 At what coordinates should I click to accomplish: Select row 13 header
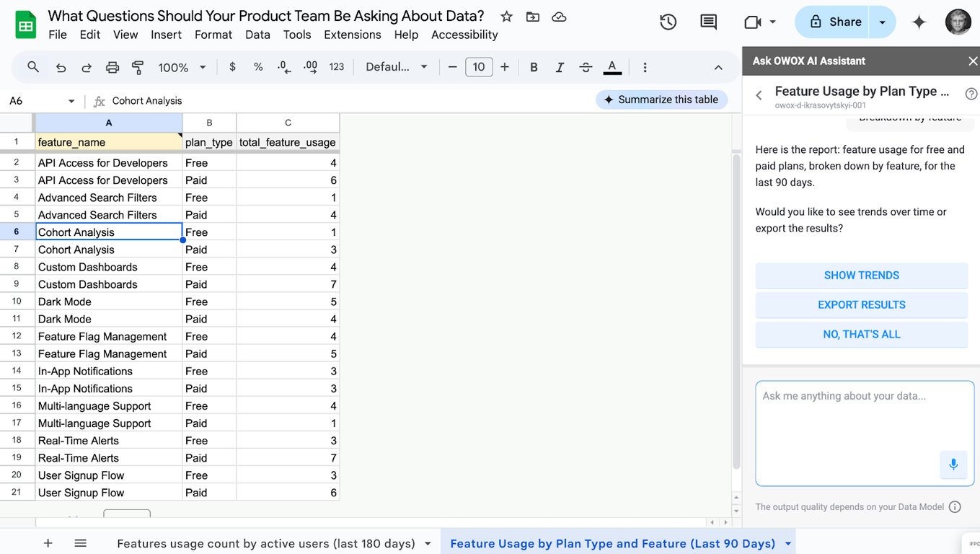tap(17, 353)
